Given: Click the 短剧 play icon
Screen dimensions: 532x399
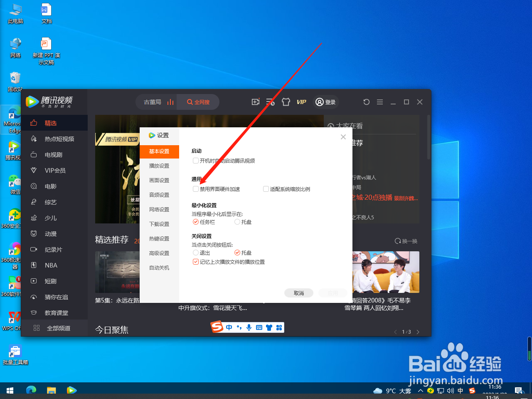Looking at the screenshot, I should coord(34,281).
